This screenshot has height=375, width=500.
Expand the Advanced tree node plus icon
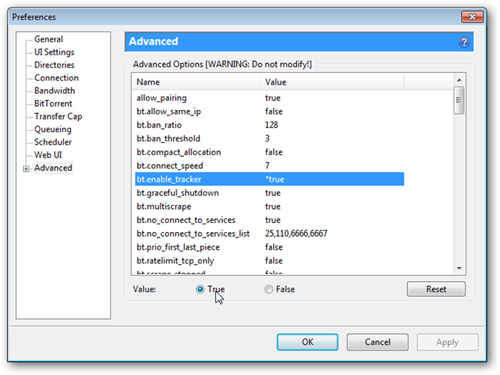pos(26,169)
